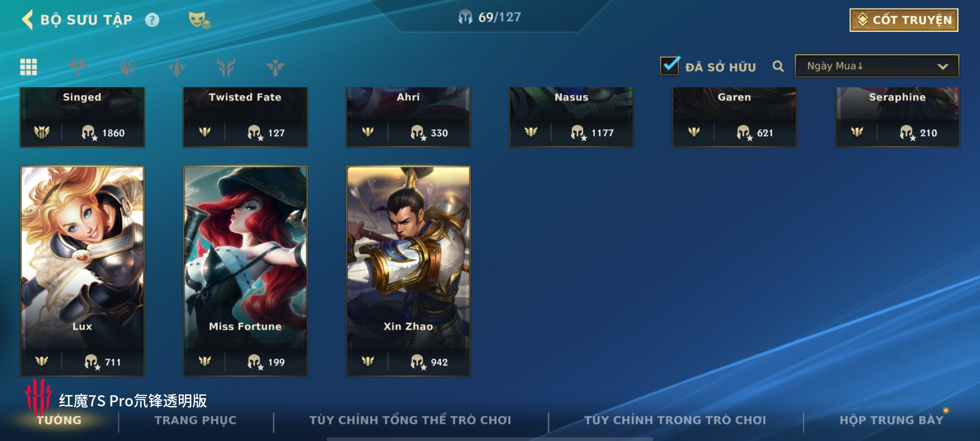This screenshot has width=980, height=441.
Task: Open Tùy Chỉnh Trong Trò Chơi tab
Action: click(675, 420)
